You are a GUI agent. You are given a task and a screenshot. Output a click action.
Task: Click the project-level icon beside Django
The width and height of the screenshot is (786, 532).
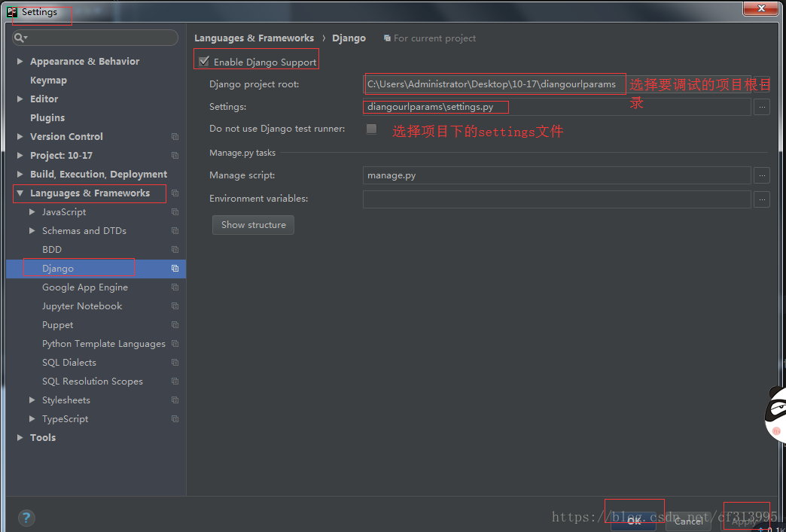(175, 269)
